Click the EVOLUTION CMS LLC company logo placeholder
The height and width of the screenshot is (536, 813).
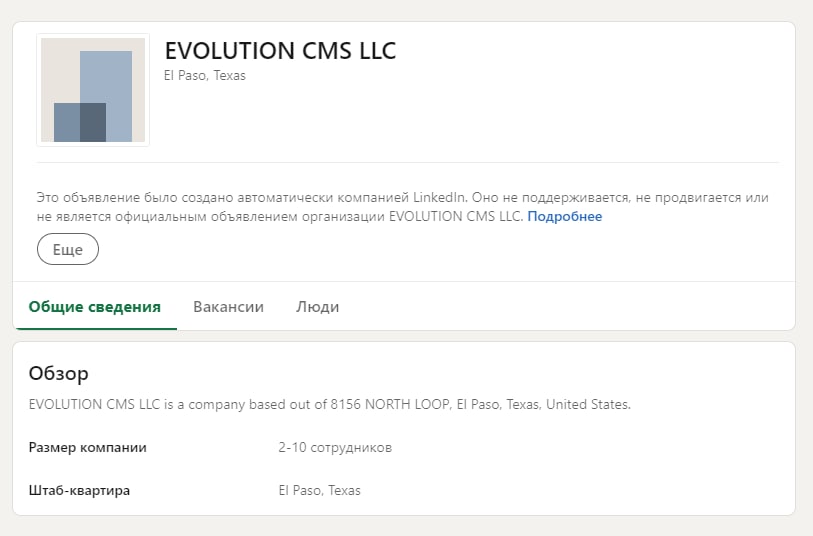point(93,90)
